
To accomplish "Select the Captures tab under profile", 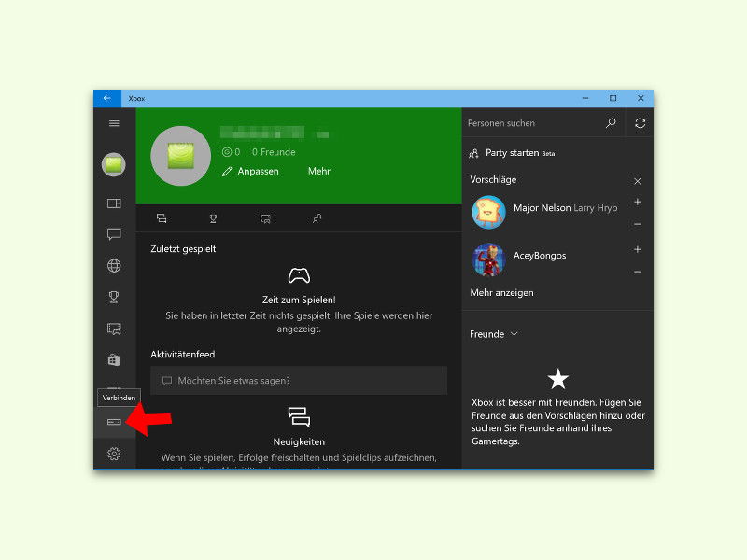I will point(265,218).
